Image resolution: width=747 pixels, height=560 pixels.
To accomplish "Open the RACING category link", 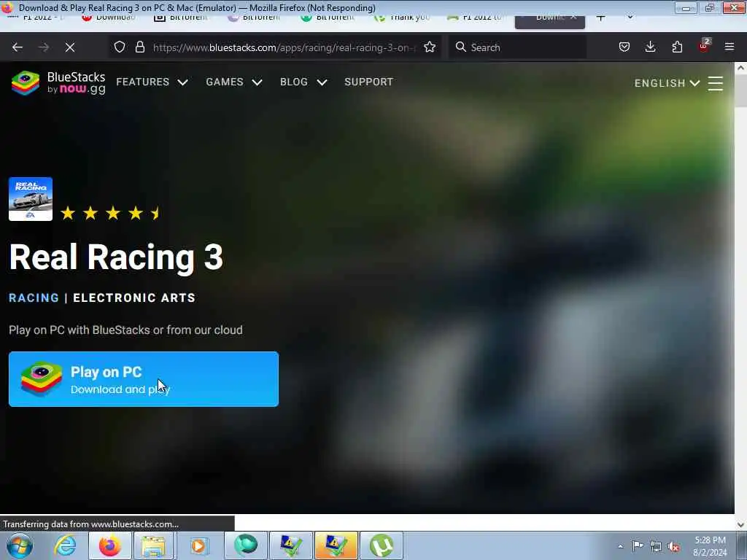I will 34,297.
